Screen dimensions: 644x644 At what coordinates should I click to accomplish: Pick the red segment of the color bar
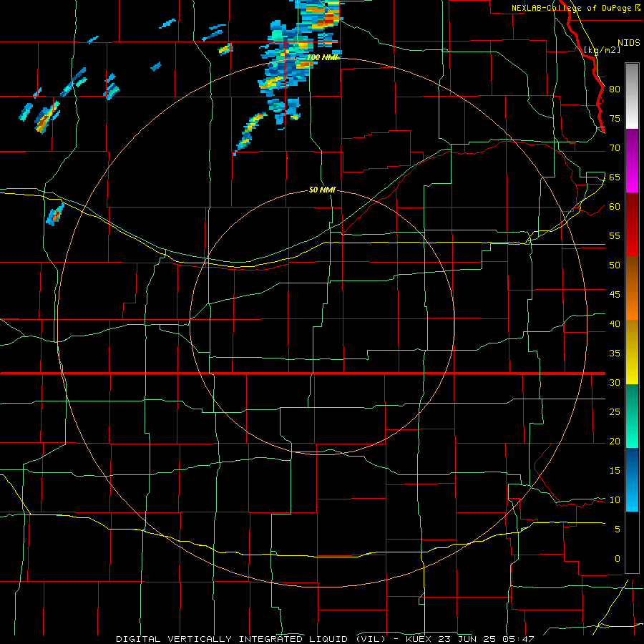(x=632, y=224)
